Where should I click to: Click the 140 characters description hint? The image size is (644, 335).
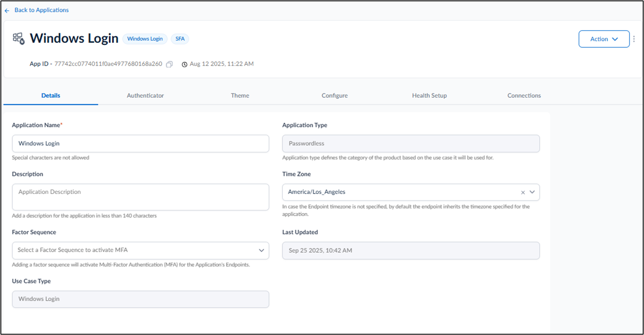[x=84, y=216]
